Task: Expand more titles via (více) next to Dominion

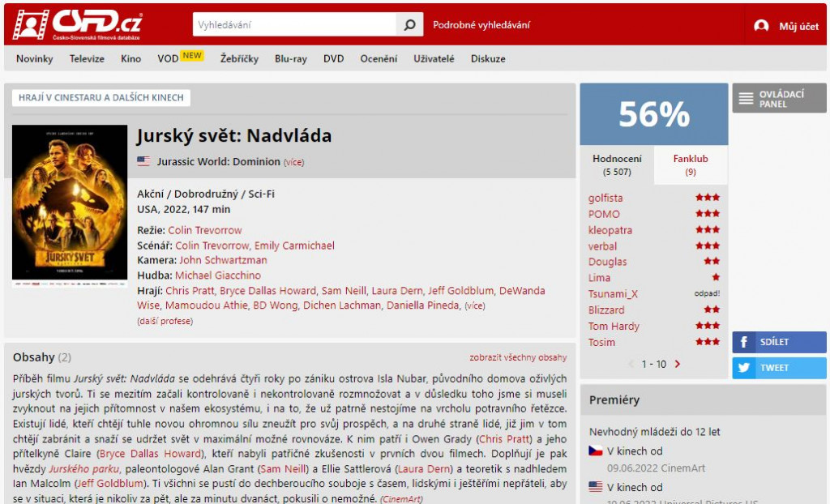Action: [x=293, y=163]
